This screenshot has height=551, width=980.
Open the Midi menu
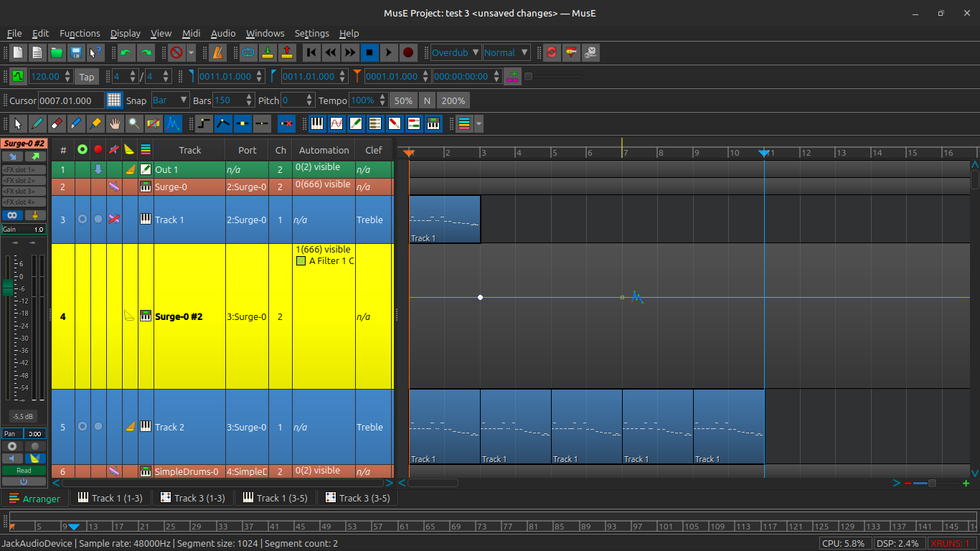(x=191, y=34)
